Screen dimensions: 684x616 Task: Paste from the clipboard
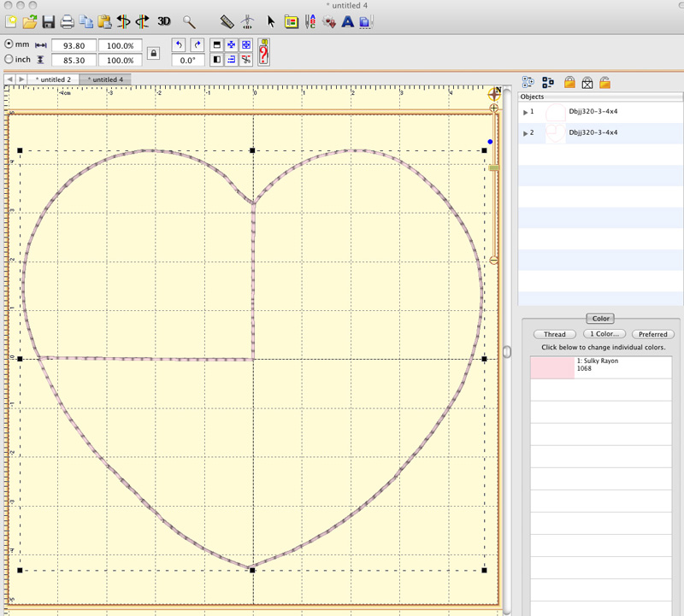click(104, 22)
